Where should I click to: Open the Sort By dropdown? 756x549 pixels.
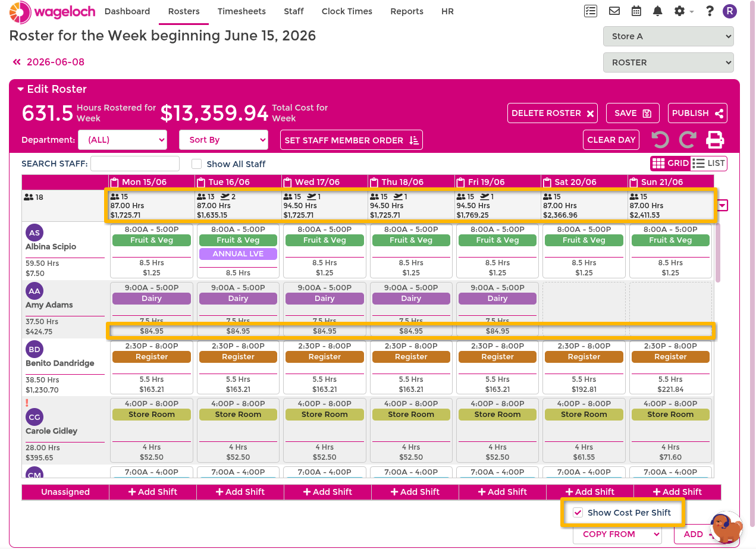pos(224,140)
